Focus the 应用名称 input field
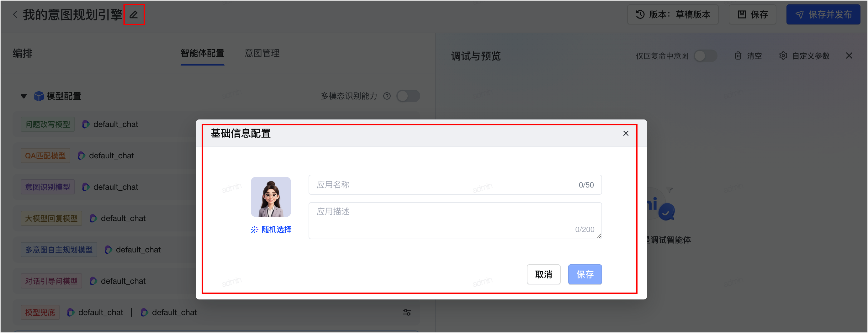This screenshot has height=333, width=868. click(455, 185)
